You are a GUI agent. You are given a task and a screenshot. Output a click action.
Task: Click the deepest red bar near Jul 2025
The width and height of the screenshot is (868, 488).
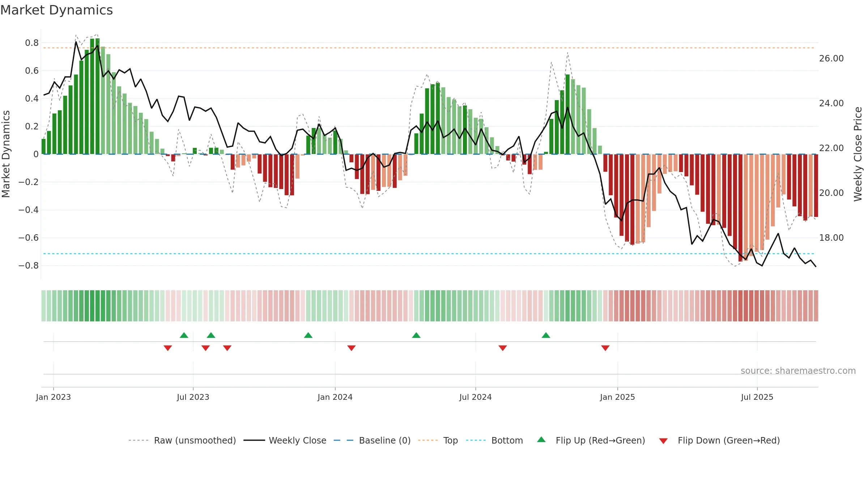(x=740, y=208)
